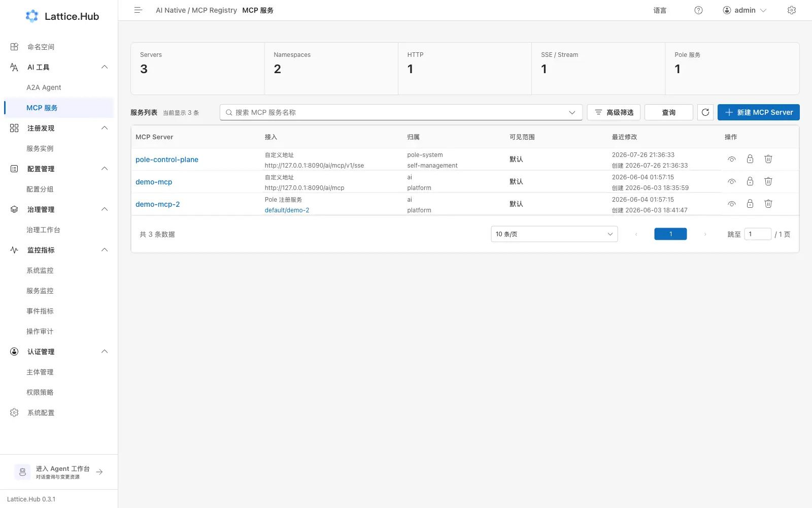The width and height of the screenshot is (812, 508).
Task: Click the 治理管理 layers icon
Action: click(14, 209)
